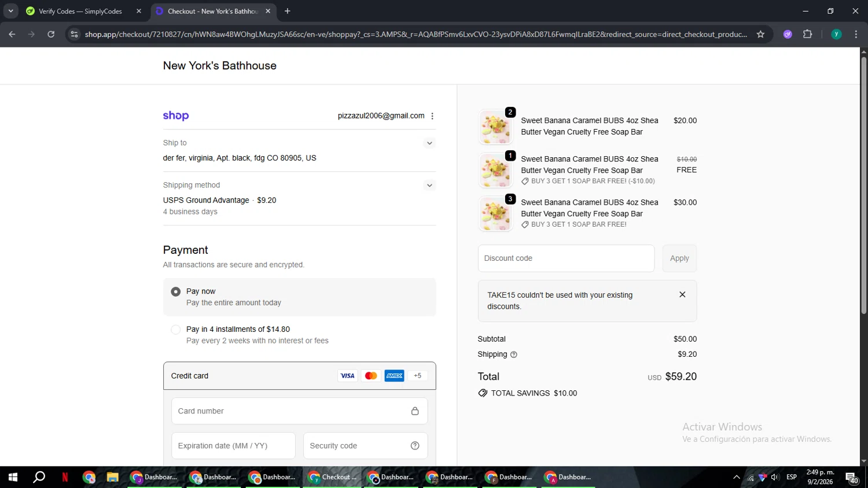Show hidden system tray icons
The width and height of the screenshot is (868, 488).
point(736,477)
